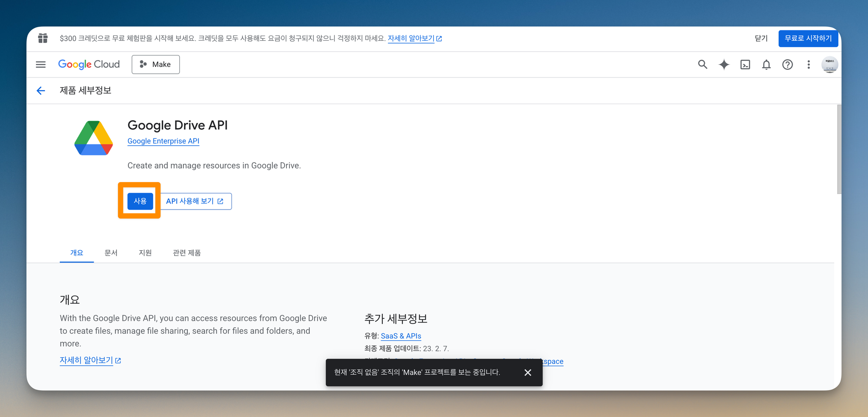Image resolution: width=868 pixels, height=417 pixels.
Task: Click the API 사용해 보기 button
Action: pos(195,201)
